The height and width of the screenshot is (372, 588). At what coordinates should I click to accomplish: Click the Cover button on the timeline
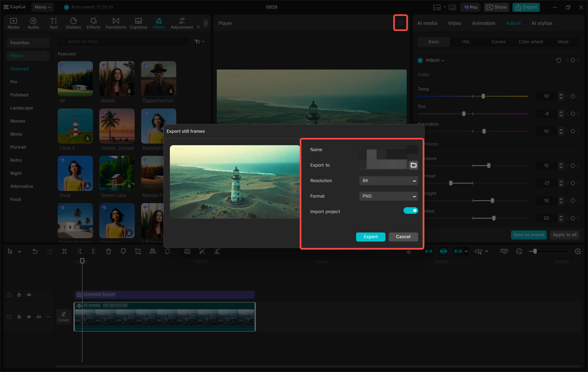(63, 317)
